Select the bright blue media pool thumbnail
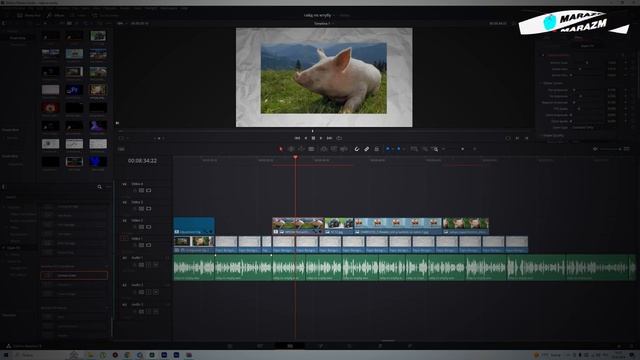The height and width of the screenshot is (360, 640). [98, 162]
